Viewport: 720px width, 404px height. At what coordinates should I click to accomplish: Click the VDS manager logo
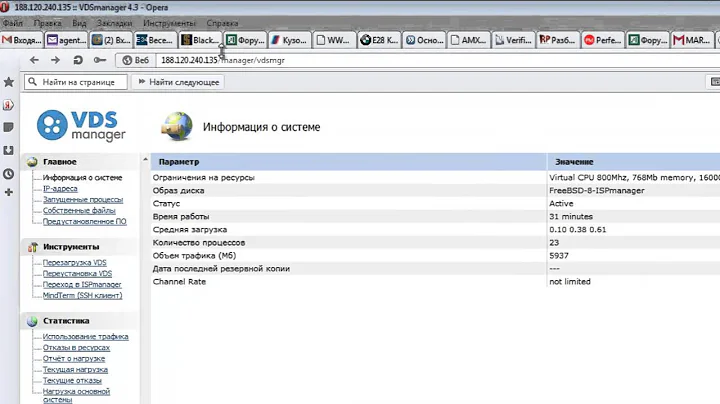[x=81, y=125]
